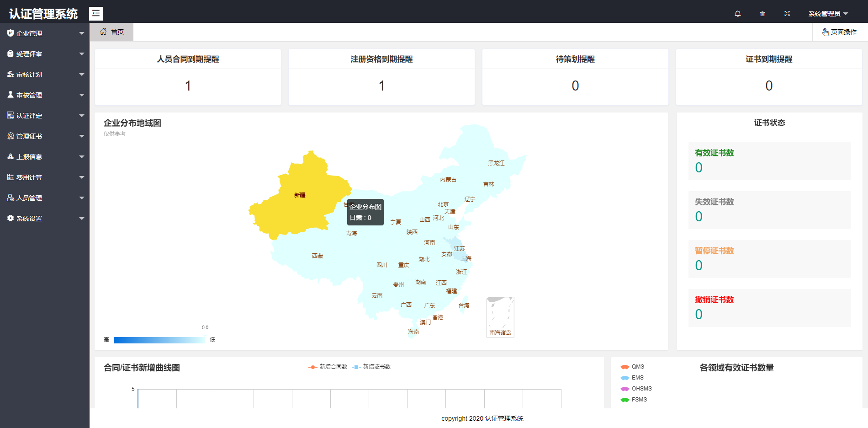Select the 受理评审 clipboard icon
The width and height of the screenshot is (868, 428).
point(10,53)
